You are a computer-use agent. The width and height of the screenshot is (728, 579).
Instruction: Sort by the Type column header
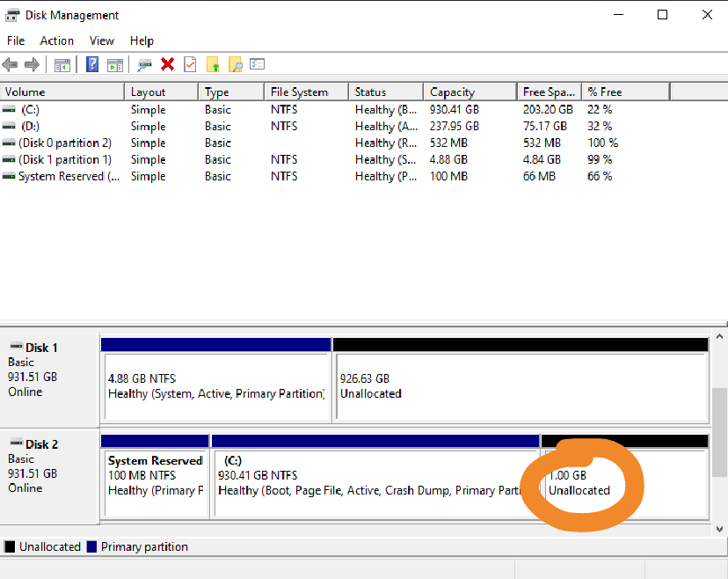(x=232, y=92)
